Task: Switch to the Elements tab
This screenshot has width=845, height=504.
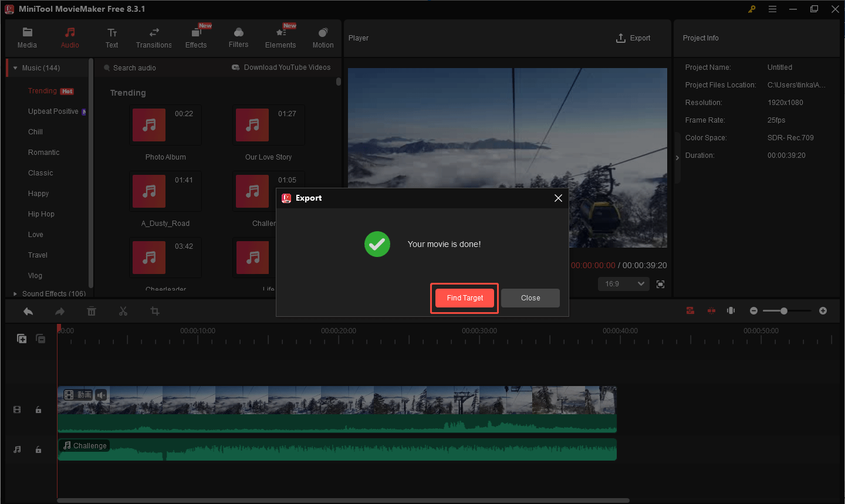Action: tap(280, 38)
